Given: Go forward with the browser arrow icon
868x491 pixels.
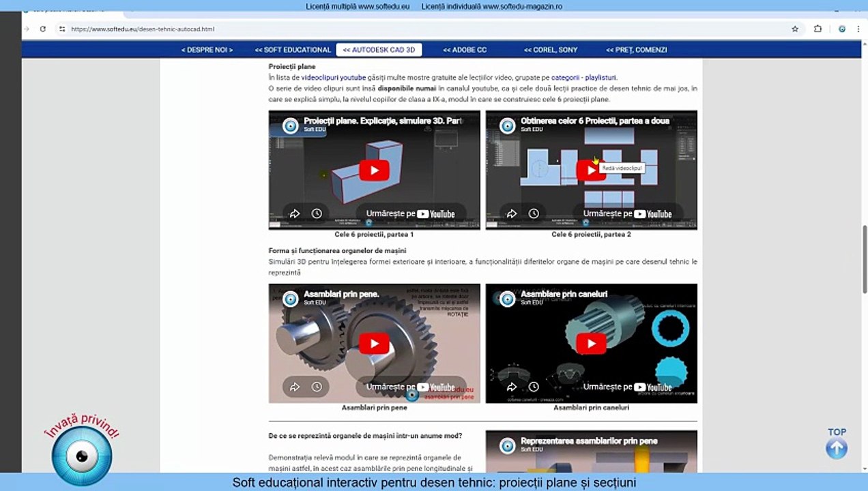Looking at the screenshot, I should tap(27, 29).
